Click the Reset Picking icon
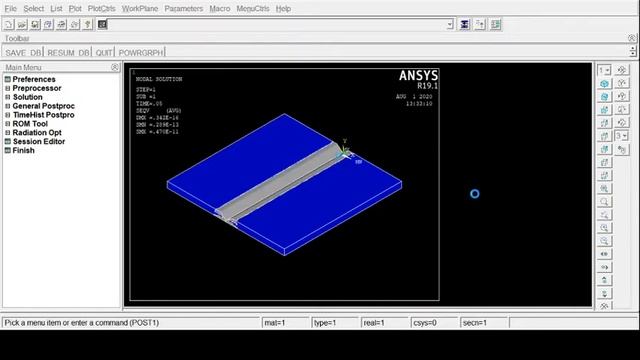Viewport: 640px width, 360px height. [480, 24]
